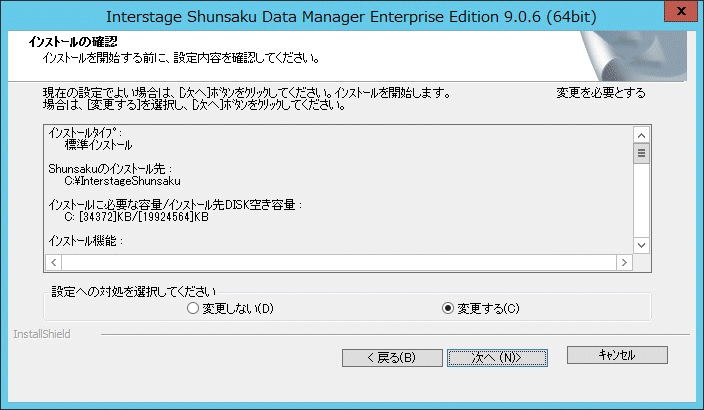The width and height of the screenshot is (704, 410).
Task: Click the インストールタイプ line in summary
Action: tap(85, 133)
